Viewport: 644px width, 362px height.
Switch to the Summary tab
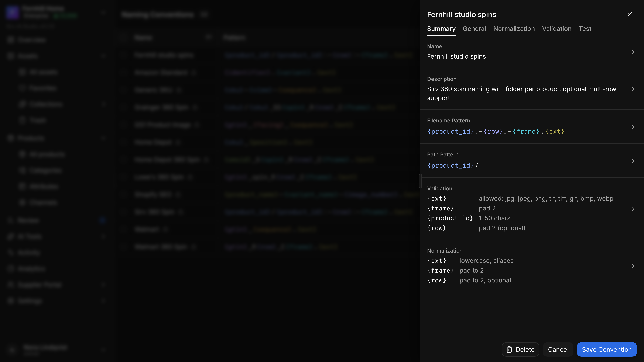tap(441, 29)
